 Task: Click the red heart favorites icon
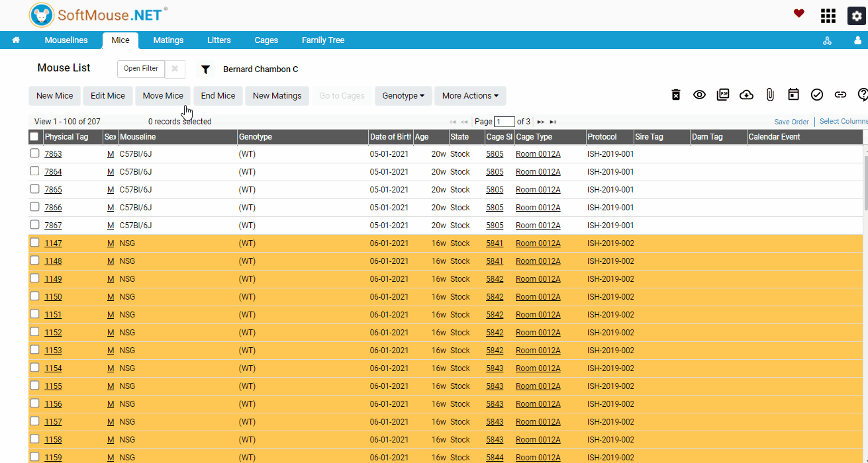[799, 13]
